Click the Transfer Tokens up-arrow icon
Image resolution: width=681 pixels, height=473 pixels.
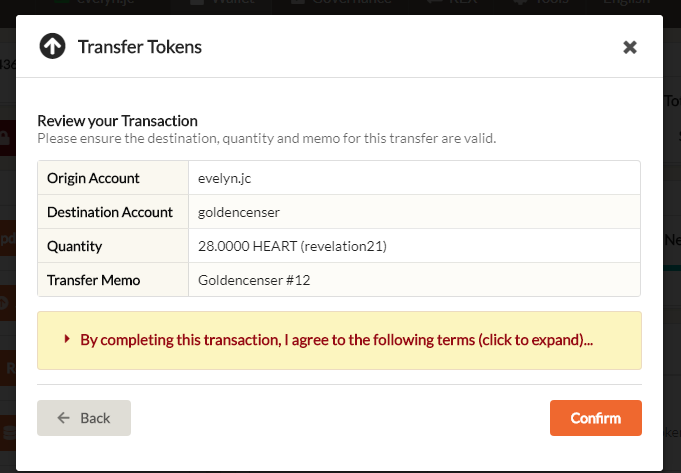[52, 46]
